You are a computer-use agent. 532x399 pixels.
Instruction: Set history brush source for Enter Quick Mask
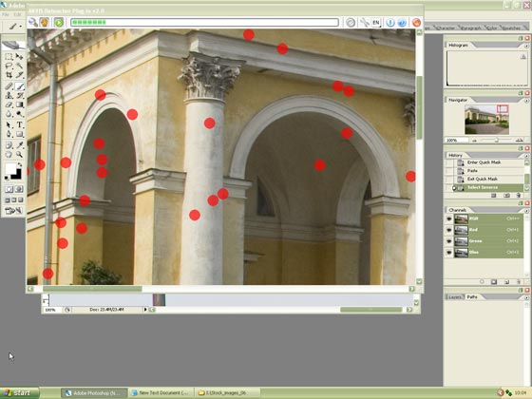[450, 162]
